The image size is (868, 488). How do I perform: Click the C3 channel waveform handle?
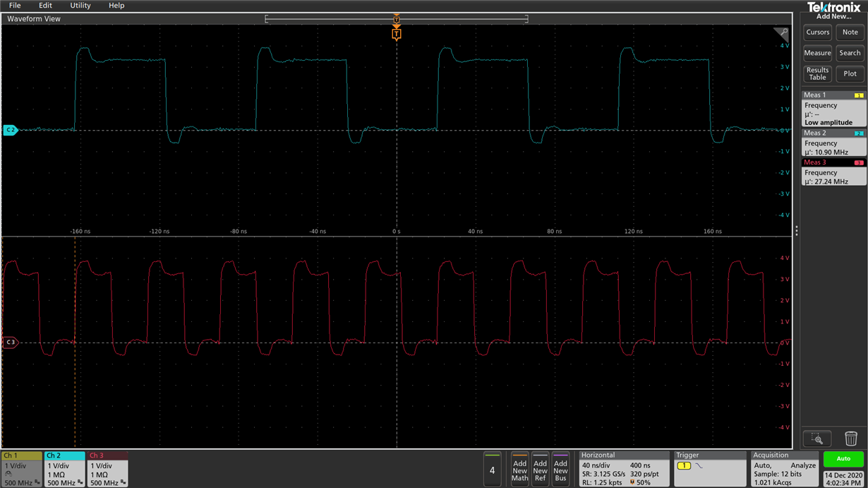10,343
